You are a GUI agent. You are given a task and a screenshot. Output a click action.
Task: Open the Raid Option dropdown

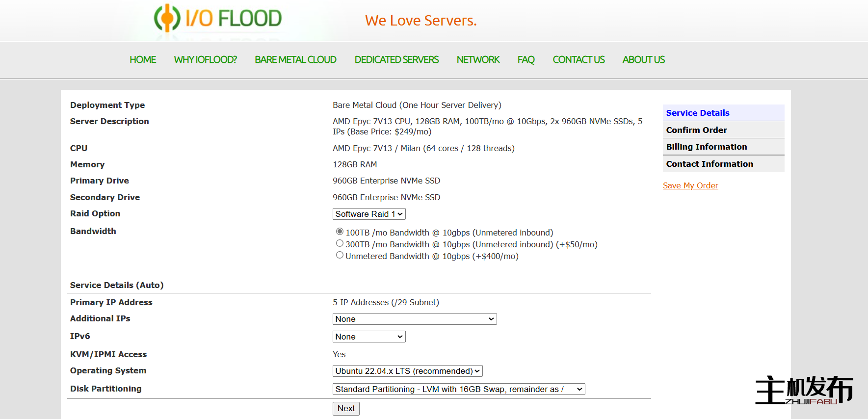tap(369, 214)
